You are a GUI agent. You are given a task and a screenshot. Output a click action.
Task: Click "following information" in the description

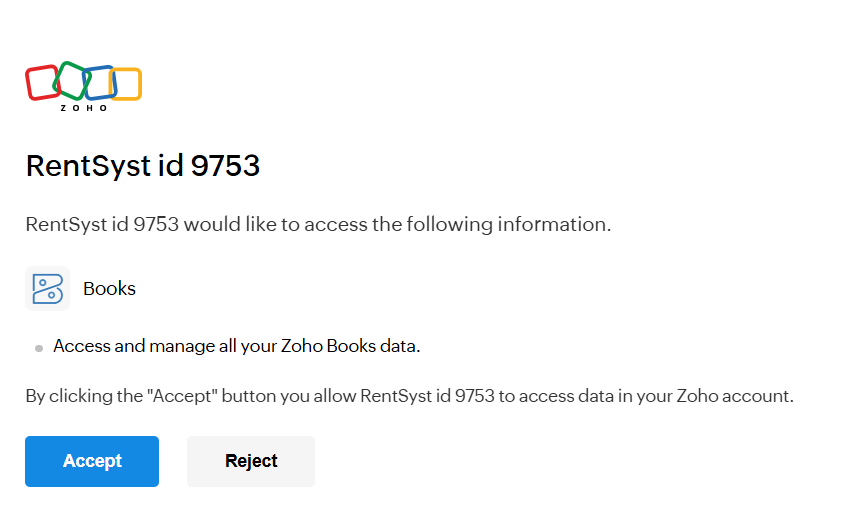click(508, 224)
